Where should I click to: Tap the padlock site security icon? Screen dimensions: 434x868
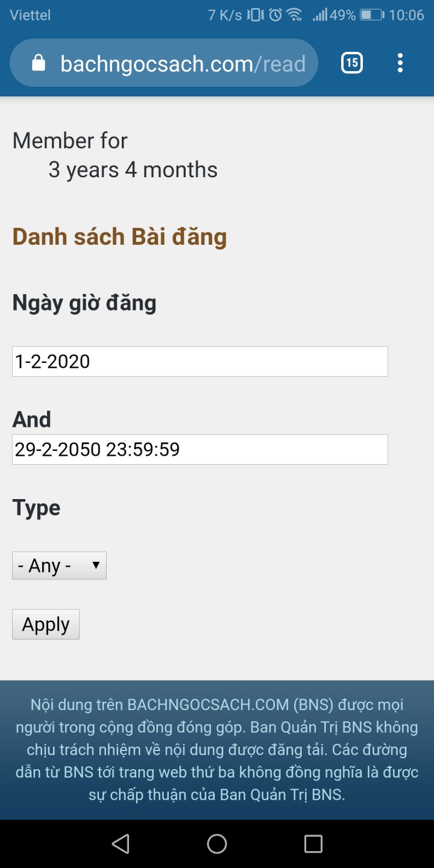[39, 63]
